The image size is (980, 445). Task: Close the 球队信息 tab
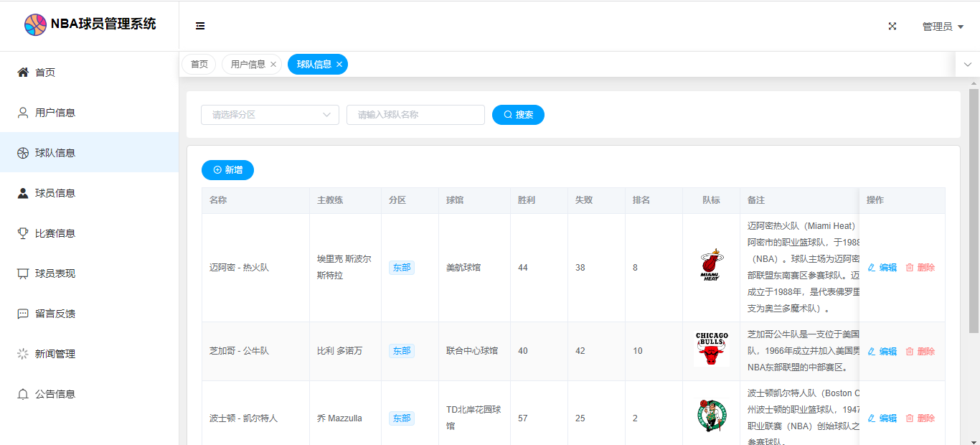[x=339, y=65]
